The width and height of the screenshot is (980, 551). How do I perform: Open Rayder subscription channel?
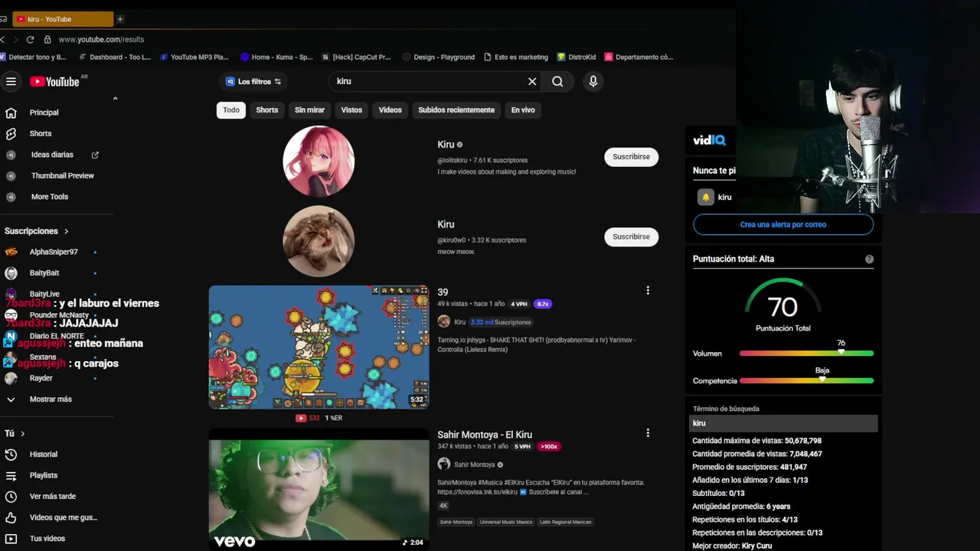click(x=41, y=378)
